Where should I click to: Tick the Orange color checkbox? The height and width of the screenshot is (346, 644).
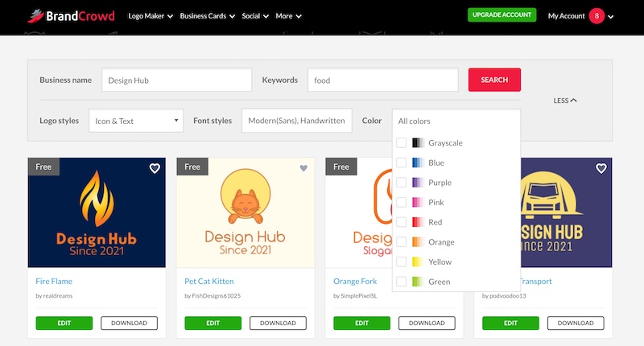402,242
